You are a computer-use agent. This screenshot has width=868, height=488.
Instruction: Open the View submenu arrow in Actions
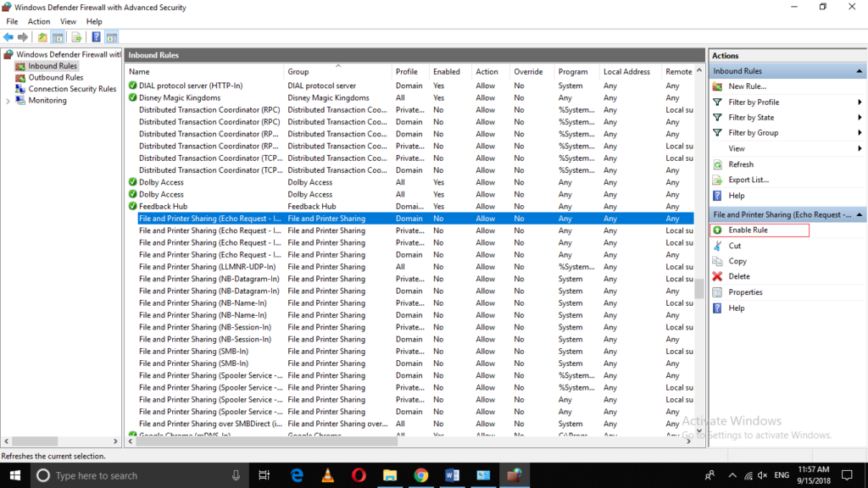[x=860, y=148]
